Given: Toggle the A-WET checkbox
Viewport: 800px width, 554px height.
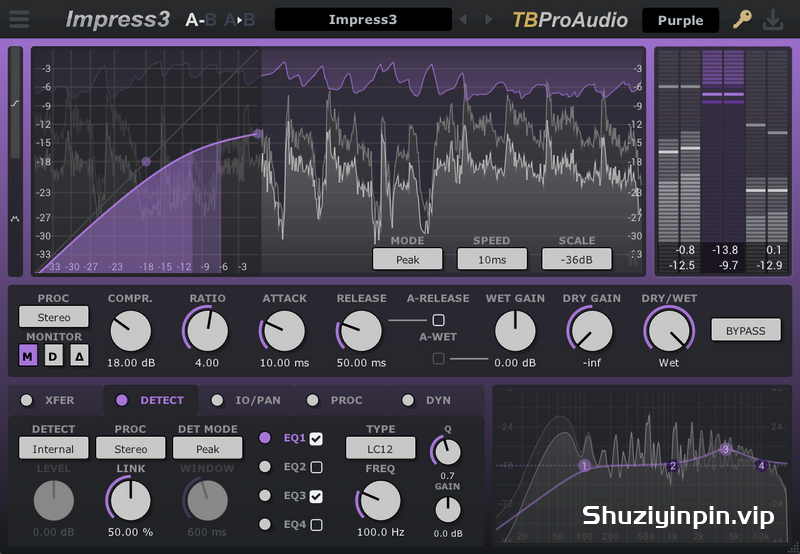Looking at the screenshot, I should coord(438,359).
